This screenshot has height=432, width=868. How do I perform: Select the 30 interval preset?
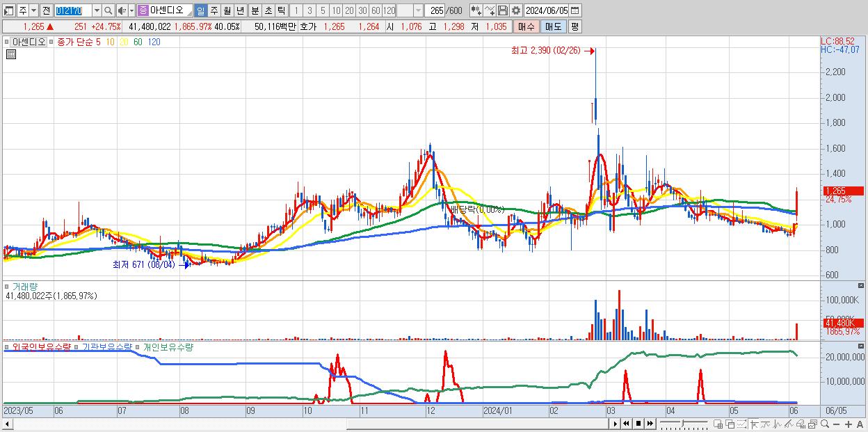click(362, 10)
